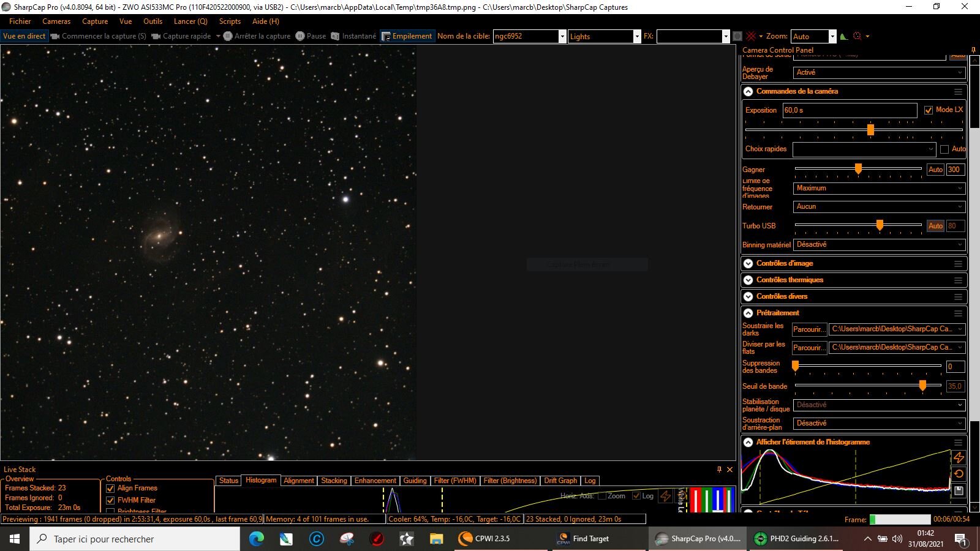This screenshot has width=980, height=551.
Task: Open the Scripts menu
Action: click(x=230, y=21)
